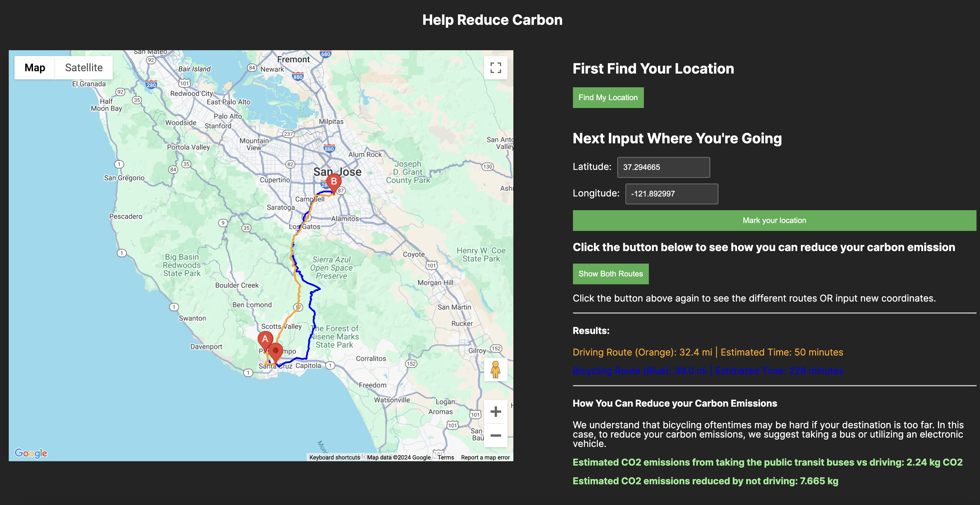Open Keyboard shortcuts on map

tap(334, 457)
